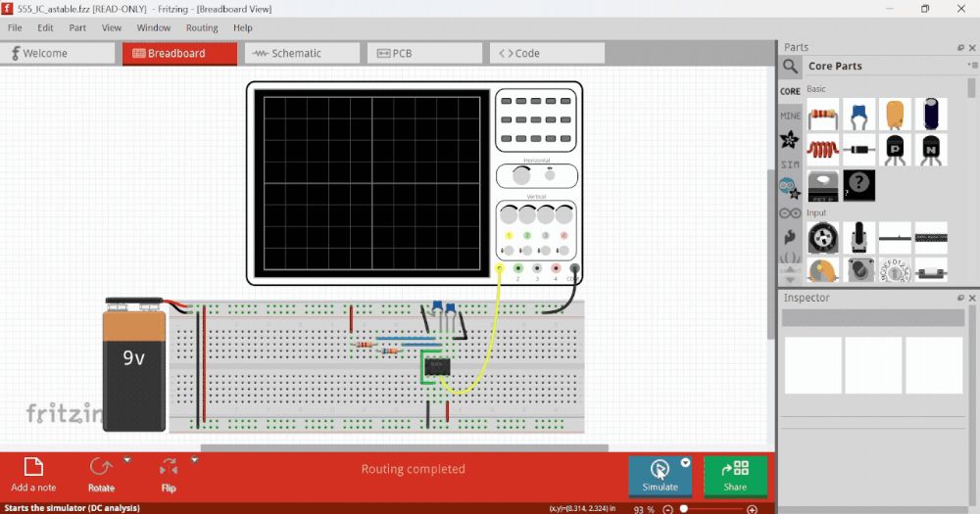
Task: Open the SparkFun flame parts bin
Action: 790,237
